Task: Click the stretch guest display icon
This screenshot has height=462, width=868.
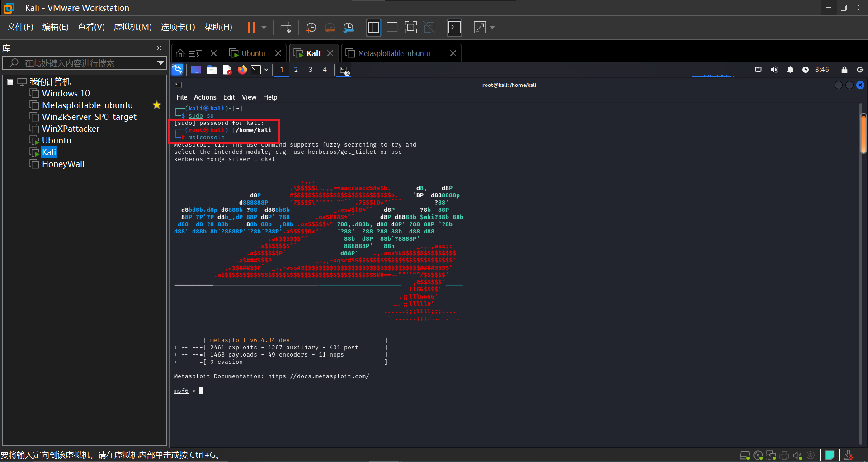Action: click(480, 28)
